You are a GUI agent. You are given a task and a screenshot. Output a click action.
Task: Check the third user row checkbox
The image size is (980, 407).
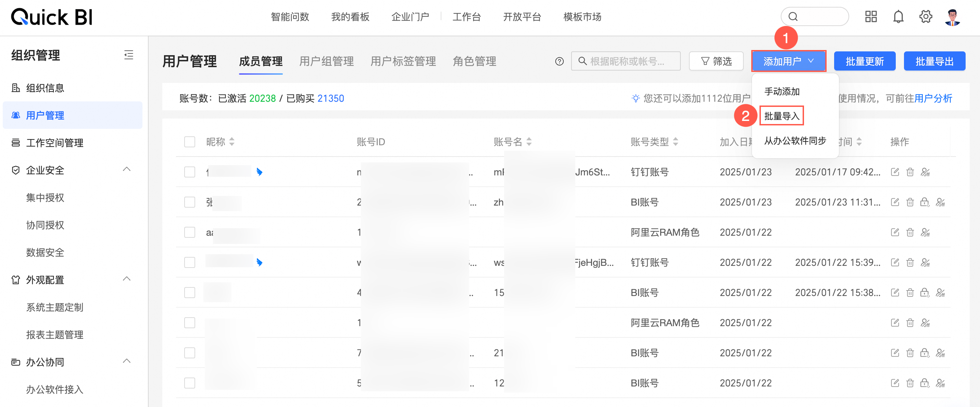click(189, 232)
